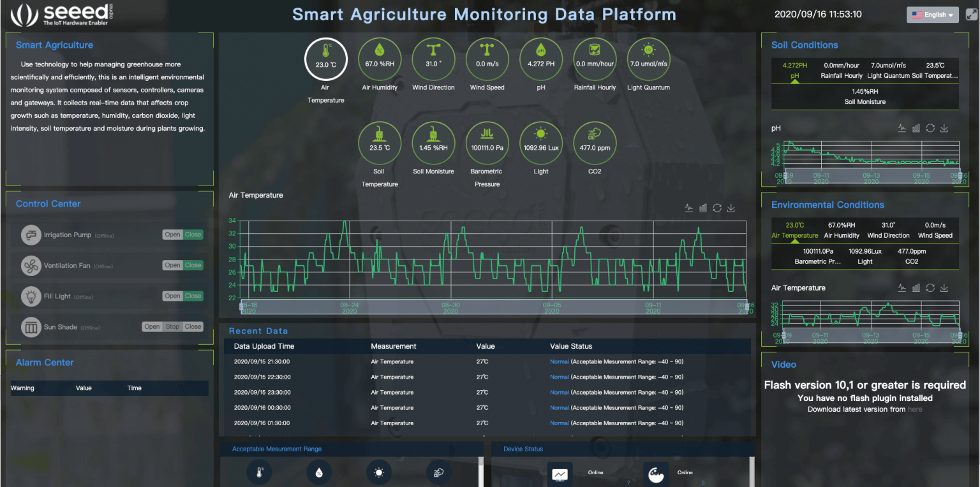
Task: Click the Rainfall Hourly icon
Action: point(595,58)
